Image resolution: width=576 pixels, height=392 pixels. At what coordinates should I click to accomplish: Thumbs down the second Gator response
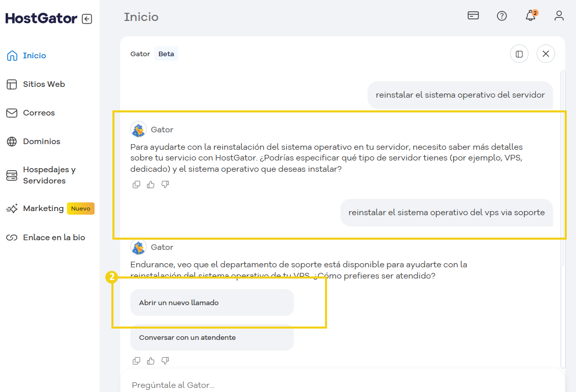point(165,361)
